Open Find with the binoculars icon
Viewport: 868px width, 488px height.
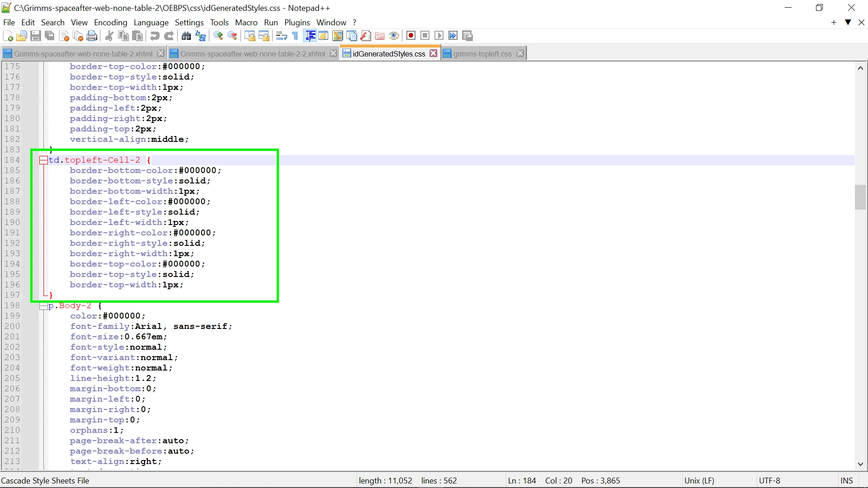coord(186,36)
